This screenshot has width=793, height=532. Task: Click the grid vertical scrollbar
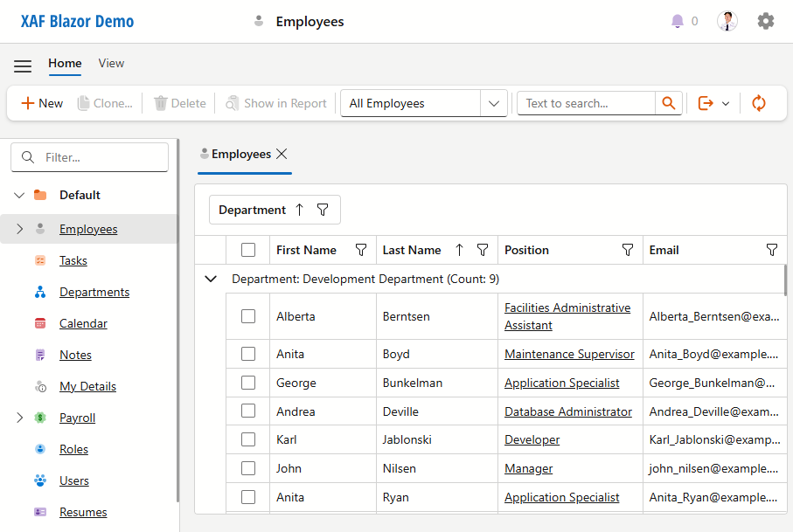tap(785, 280)
